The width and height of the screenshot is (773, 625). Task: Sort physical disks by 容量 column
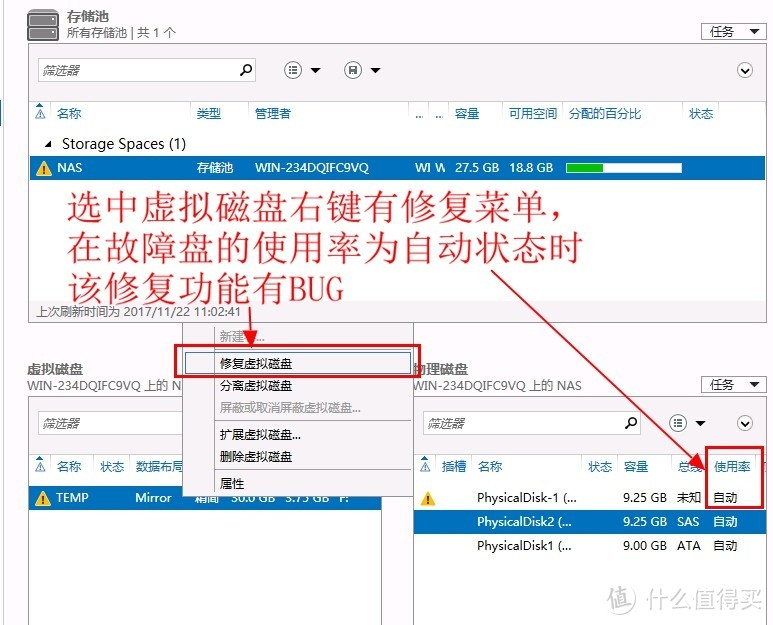click(x=636, y=466)
